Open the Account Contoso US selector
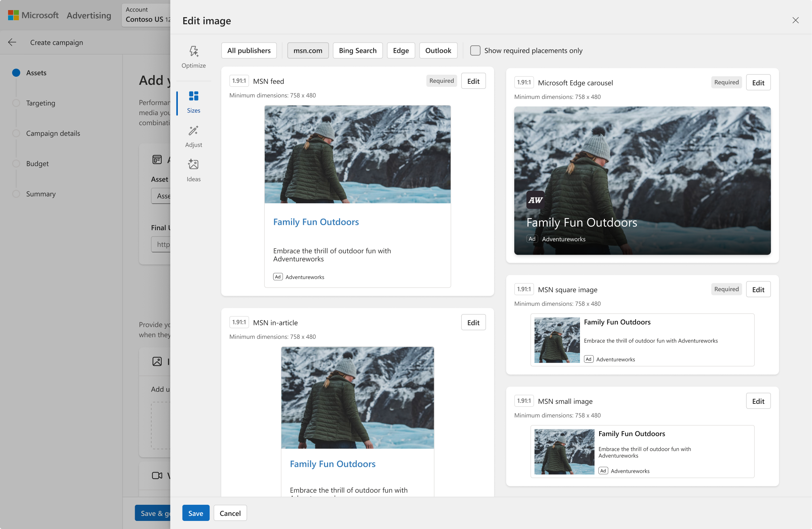Screen dimensions: 812x529 pos(147,15)
